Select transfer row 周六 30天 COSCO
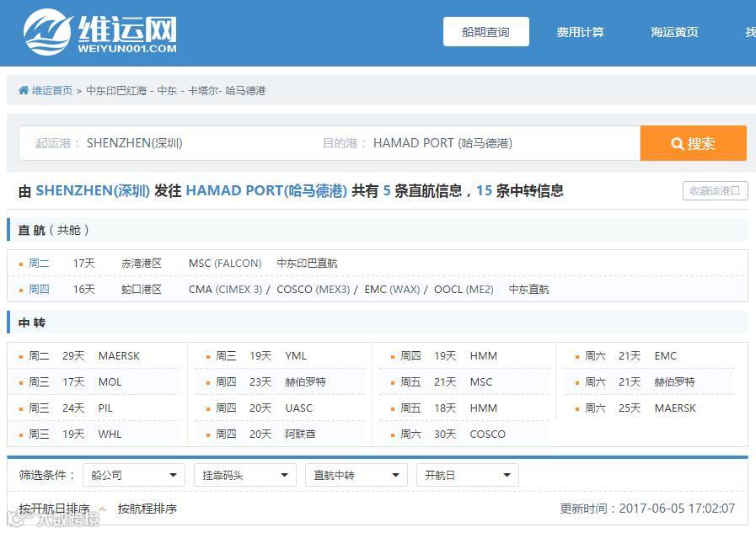Viewport: 756px width, 533px height. point(464,434)
